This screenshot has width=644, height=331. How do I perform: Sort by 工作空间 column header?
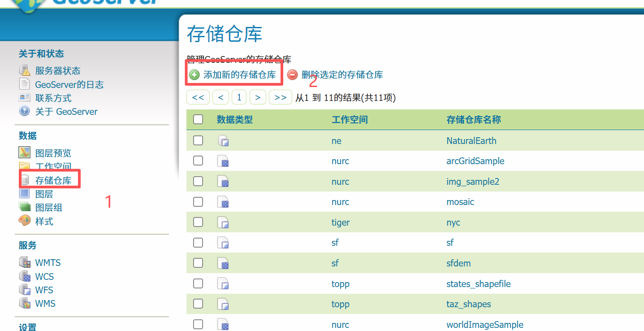[x=350, y=120]
